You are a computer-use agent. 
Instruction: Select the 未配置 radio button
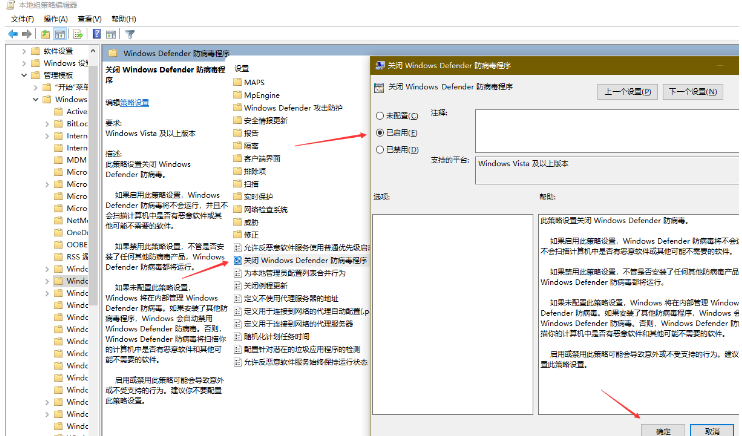tap(380, 116)
